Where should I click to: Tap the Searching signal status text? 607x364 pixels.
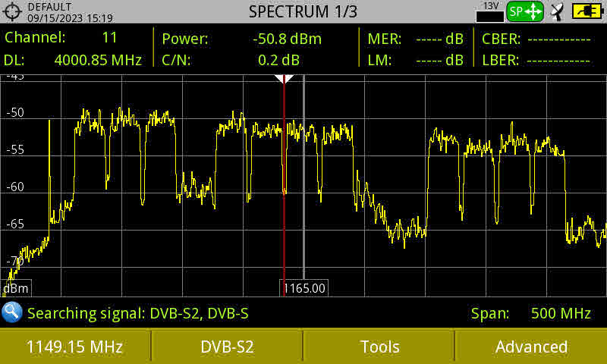138,313
